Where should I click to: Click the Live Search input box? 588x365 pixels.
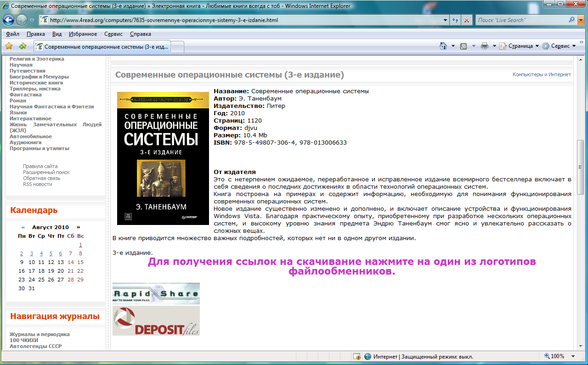coord(521,20)
